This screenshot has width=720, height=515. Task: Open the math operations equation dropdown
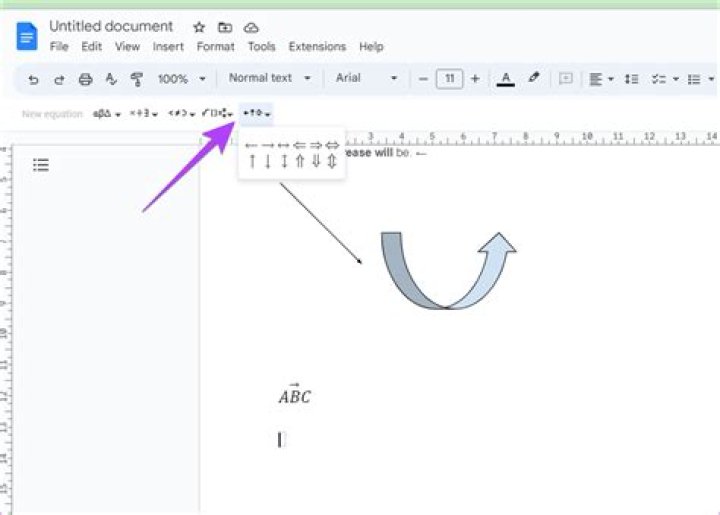218,113
